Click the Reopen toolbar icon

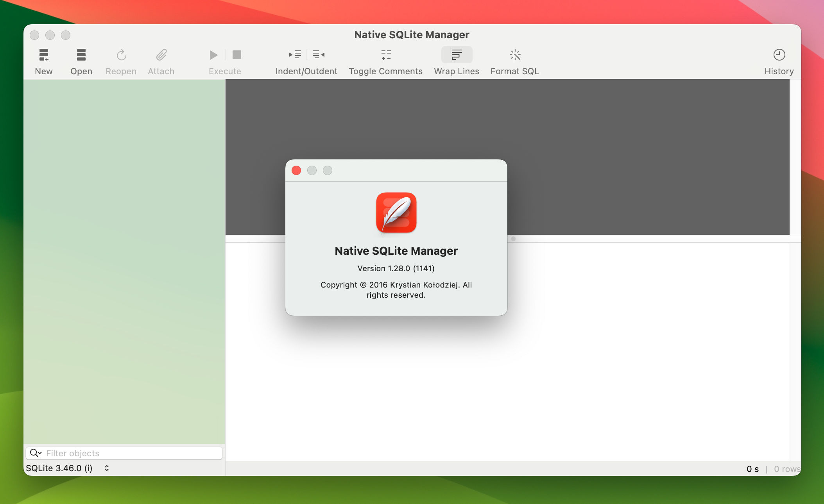[x=121, y=55]
